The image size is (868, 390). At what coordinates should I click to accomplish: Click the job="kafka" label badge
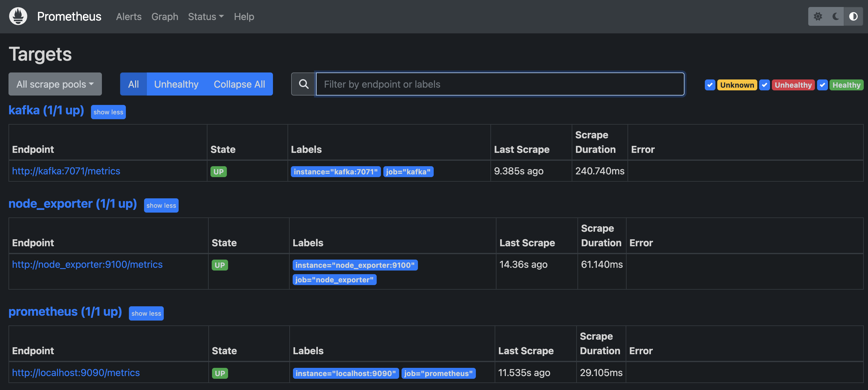tap(408, 172)
